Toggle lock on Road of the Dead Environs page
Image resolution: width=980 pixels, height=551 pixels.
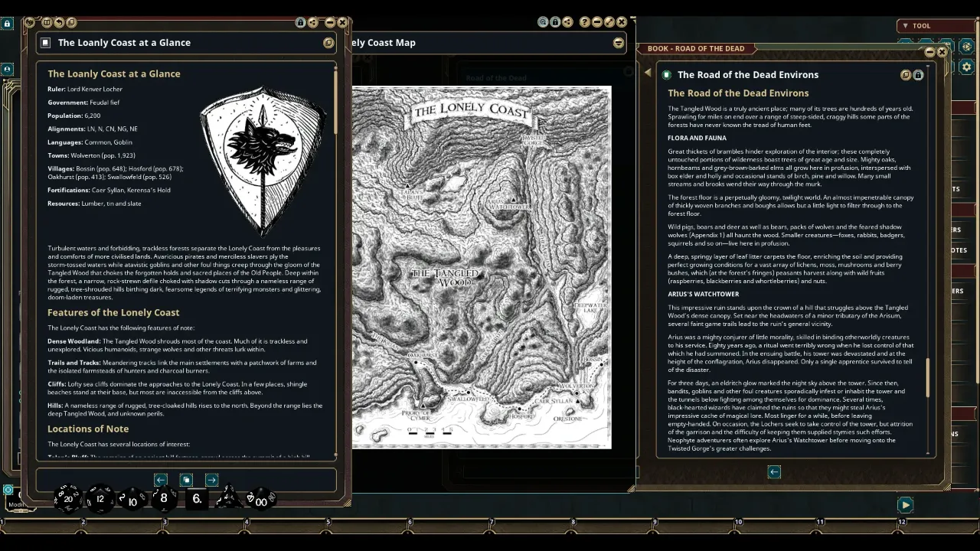(918, 75)
